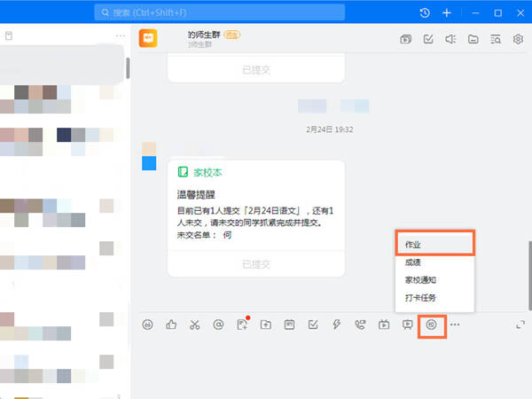Screen dimensions: 532x399
Task: Open the group files folder icon
Action: (473, 39)
